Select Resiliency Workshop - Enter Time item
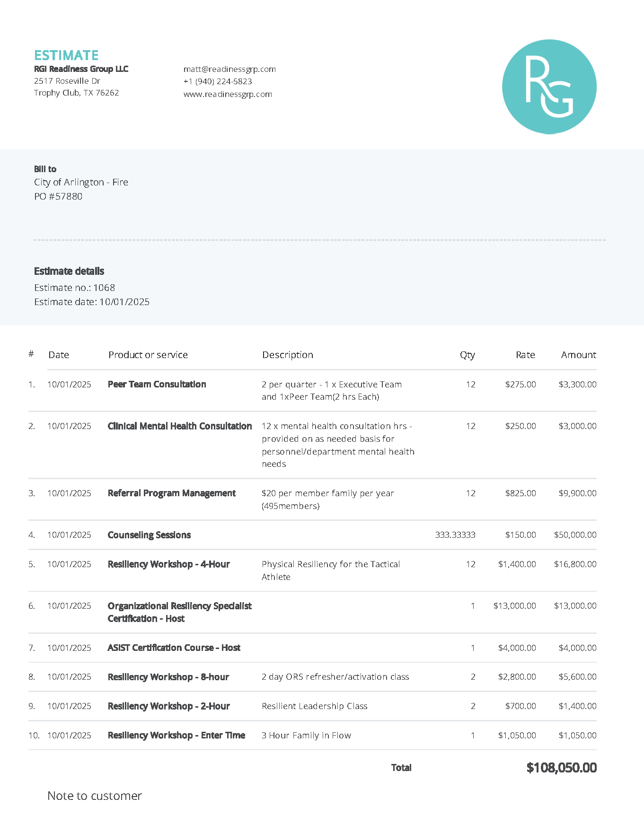The image size is (644, 833). [176, 736]
